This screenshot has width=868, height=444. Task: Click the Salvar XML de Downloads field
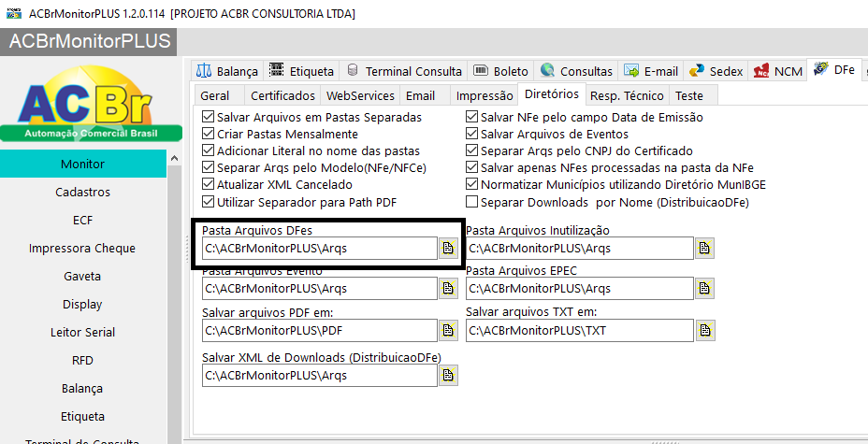(x=320, y=376)
